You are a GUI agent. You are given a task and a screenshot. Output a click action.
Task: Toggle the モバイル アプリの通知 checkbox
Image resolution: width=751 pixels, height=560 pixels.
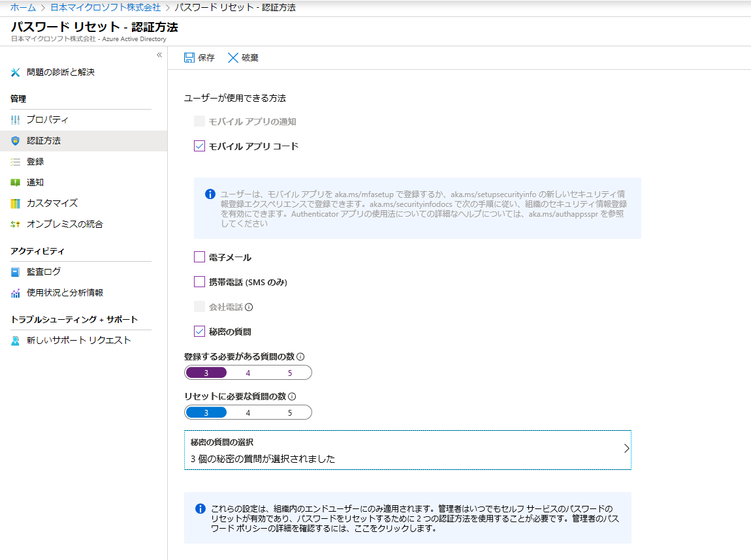[199, 121]
